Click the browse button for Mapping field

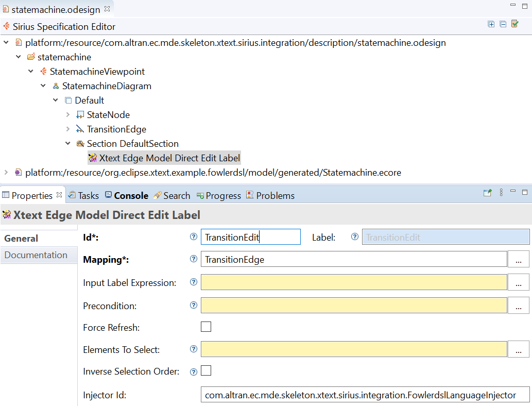(519, 259)
